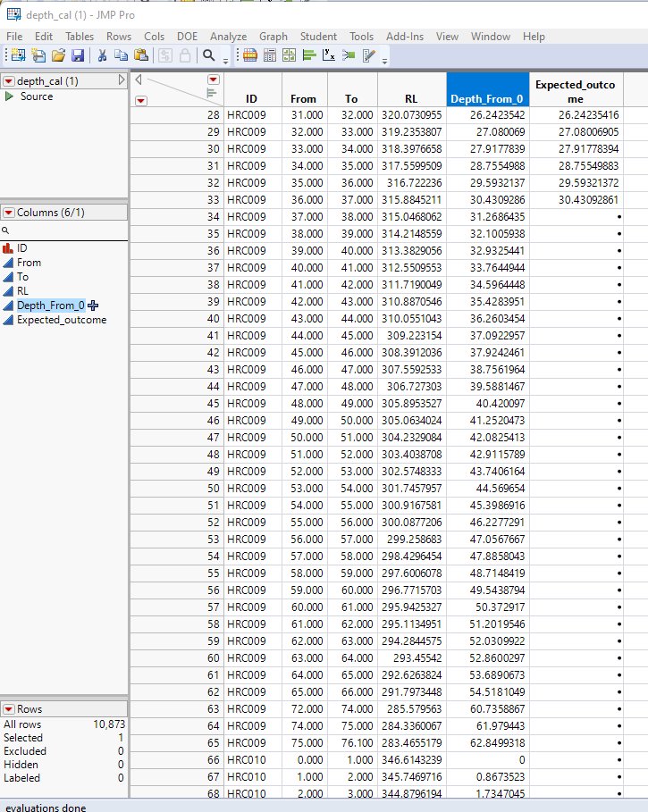Open the Columns panel red triangle menu
The width and height of the screenshot is (648, 812).
pos(9,213)
